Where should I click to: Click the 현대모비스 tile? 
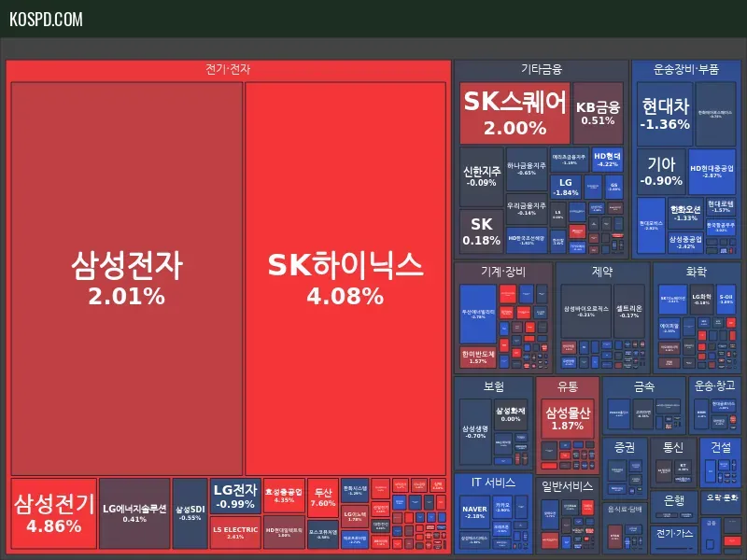click(x=651, y=225)
